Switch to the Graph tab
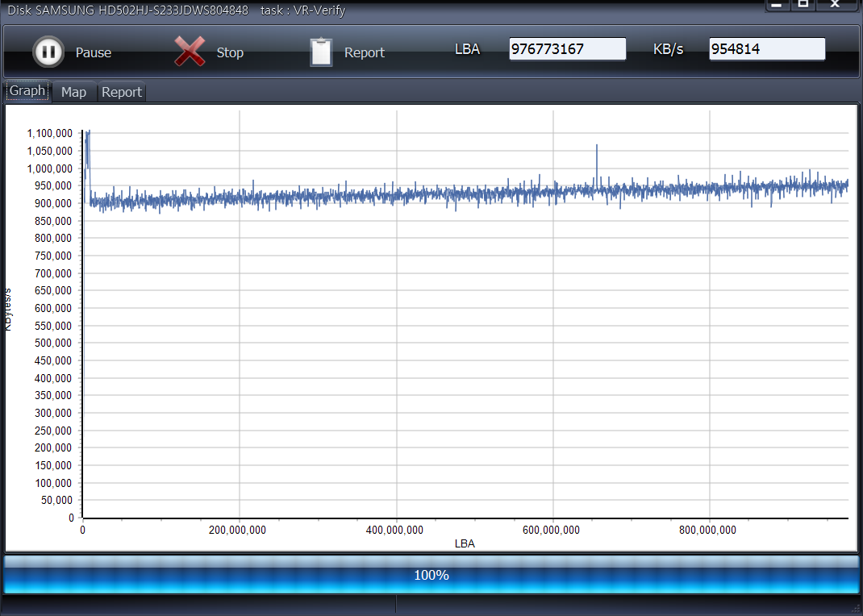Image resolution: width=863 pixels, height=616 pixels. tap(27, 91)
